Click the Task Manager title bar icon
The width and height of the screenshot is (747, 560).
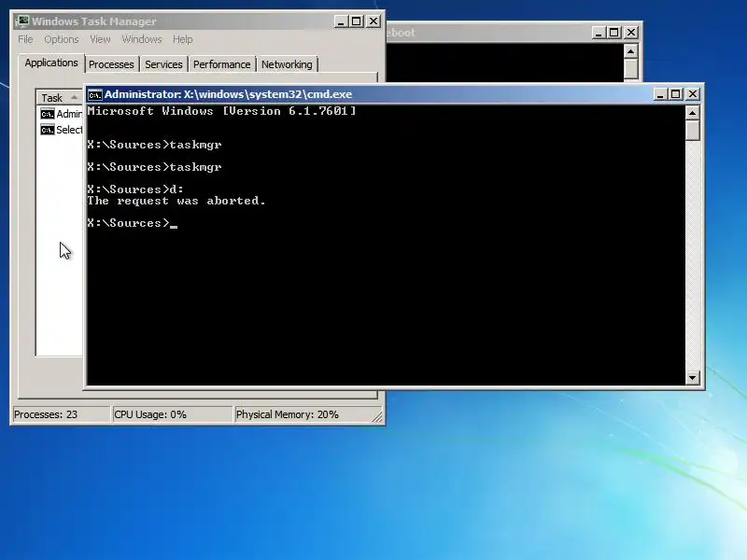click(x=22, y=21)
